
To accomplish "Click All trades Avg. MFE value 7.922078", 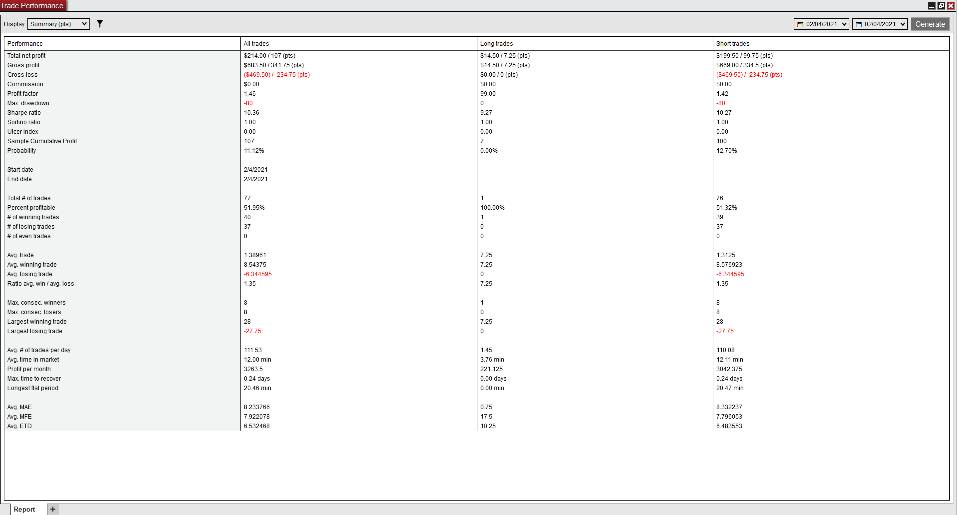I will 256,416.
